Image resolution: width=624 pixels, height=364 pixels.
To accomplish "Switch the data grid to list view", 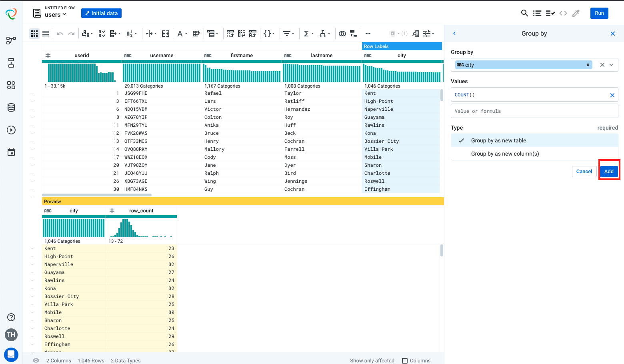I will tap(45, 33).
